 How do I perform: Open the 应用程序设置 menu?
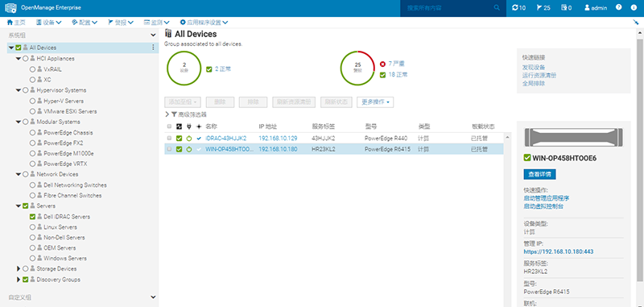click(204, 23)
